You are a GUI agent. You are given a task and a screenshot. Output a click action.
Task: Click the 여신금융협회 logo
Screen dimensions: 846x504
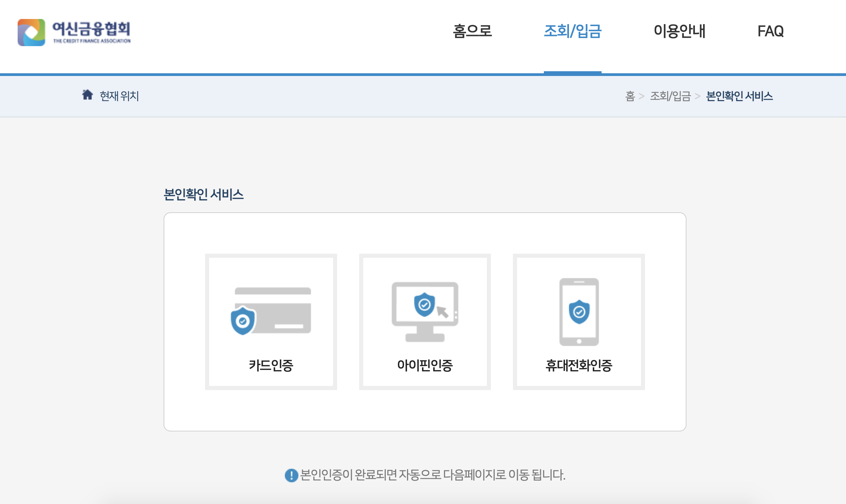(74, 32)
